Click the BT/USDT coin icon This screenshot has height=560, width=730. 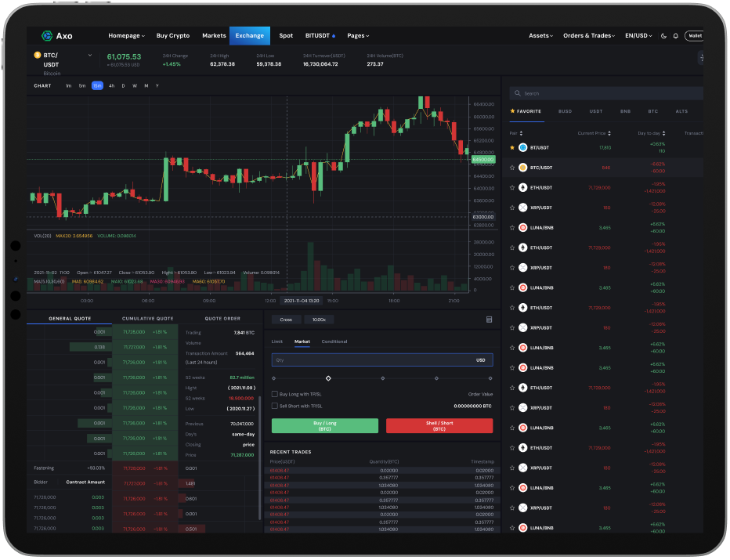point(522,147)
